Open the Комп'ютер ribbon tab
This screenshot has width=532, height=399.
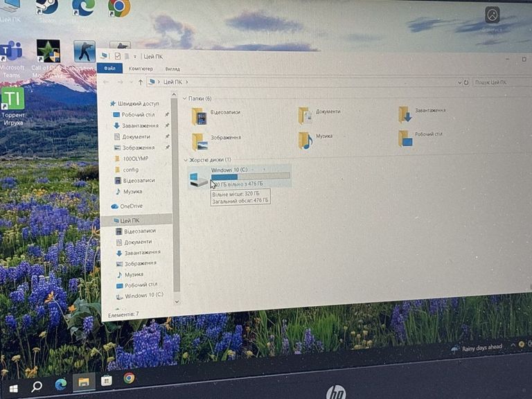tap(141, 69)
